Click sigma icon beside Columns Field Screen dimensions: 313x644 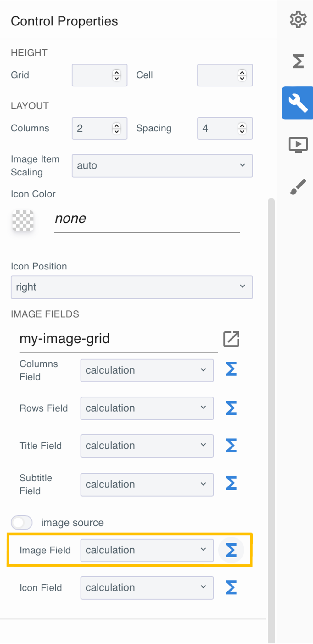tap(231, 369)
